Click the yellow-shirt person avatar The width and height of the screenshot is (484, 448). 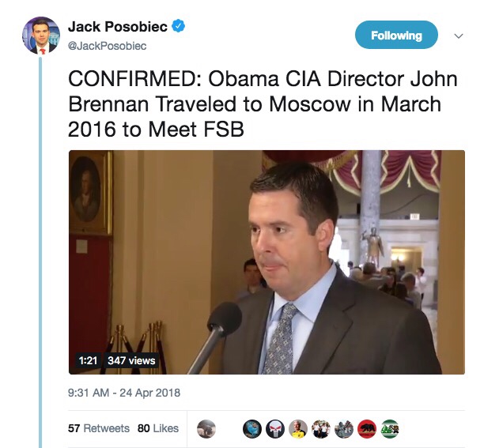coord(297,427)
